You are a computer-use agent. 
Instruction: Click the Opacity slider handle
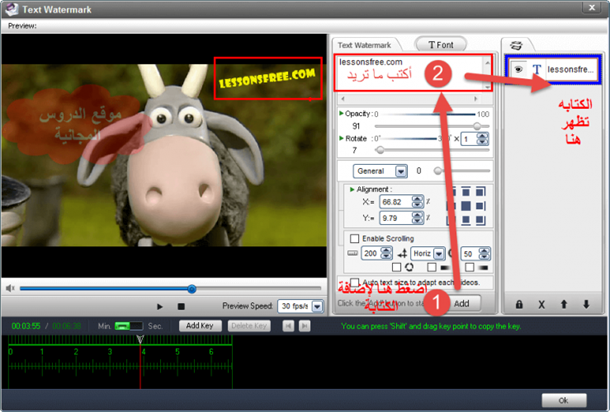tap(477, 126)
